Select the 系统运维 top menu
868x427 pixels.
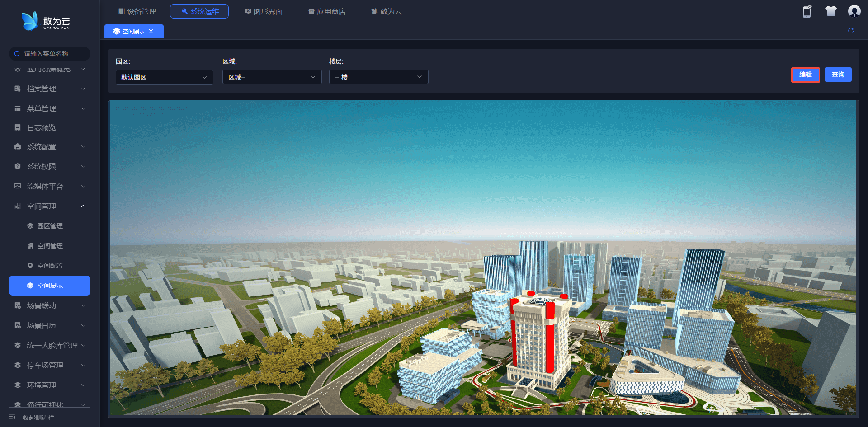point(199,11)
